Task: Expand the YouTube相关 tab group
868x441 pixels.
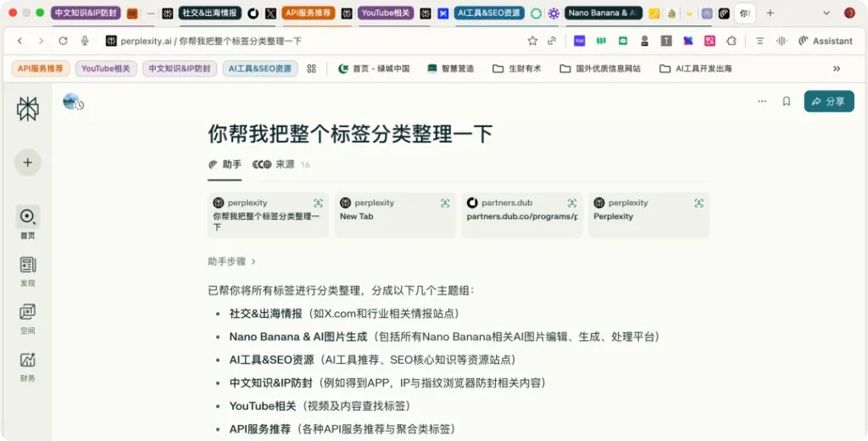Action: [x=386, y=14]
